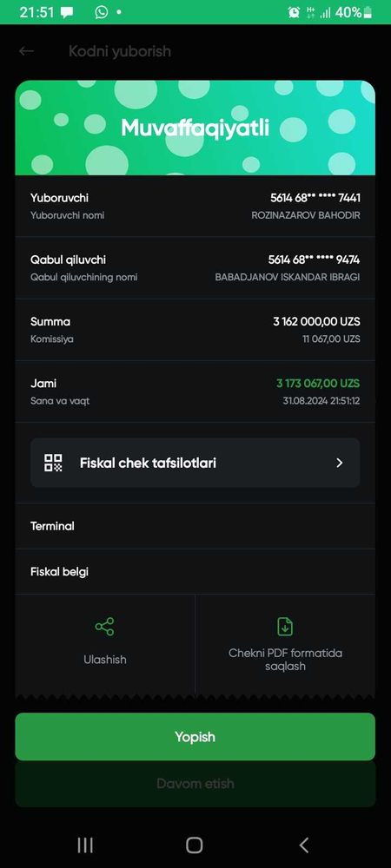Tap the Ulashish share icon
Image resolution: width=391 pixels, height=868 pixels.
click(104, 627)
